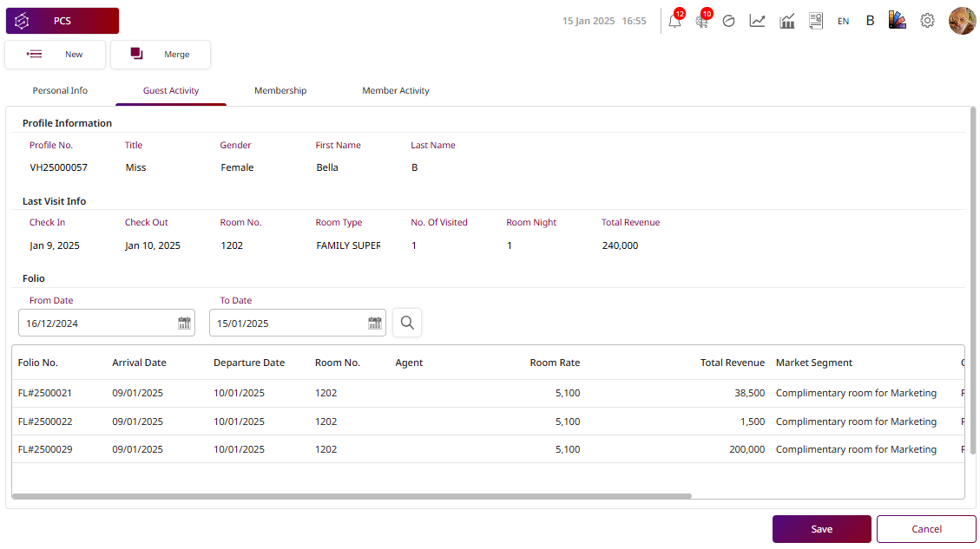Open the EN language selector
The image size is (980, 549).
[x=843, y=21]
